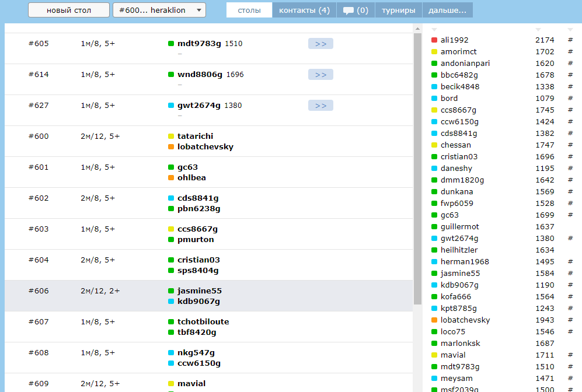The height and width of the screenshot is (392, 582).
Task: Select table row #600
Action: (208, 141)
